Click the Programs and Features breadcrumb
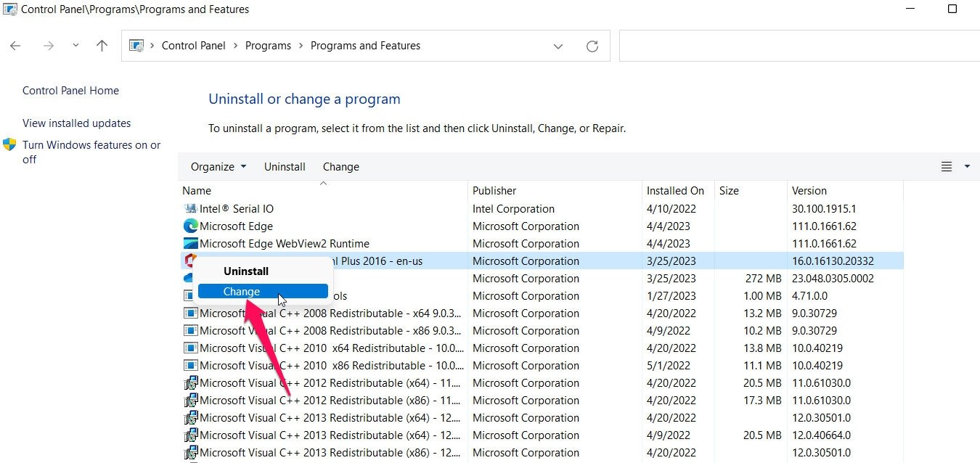The image size is (980, 463). coord(365,46)
